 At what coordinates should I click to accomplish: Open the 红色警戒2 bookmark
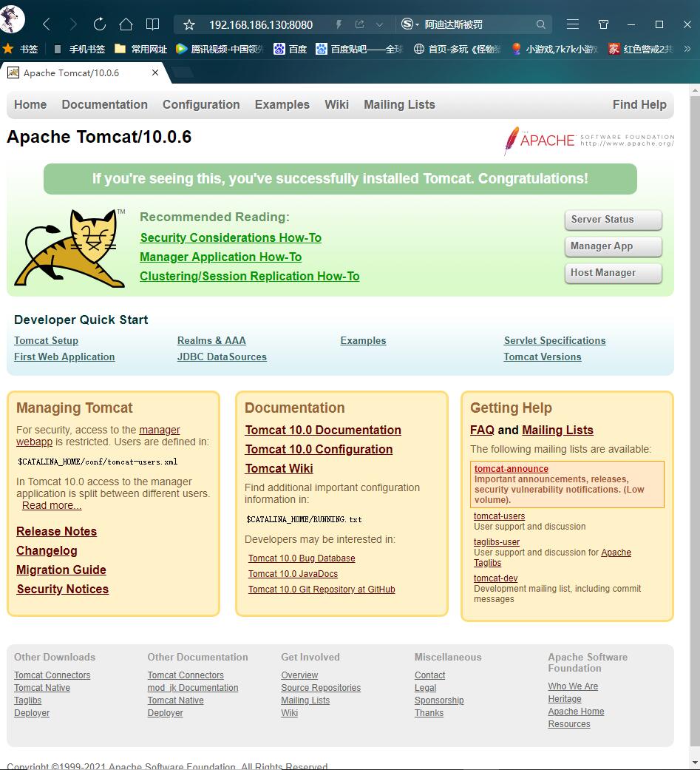(641, 49)
